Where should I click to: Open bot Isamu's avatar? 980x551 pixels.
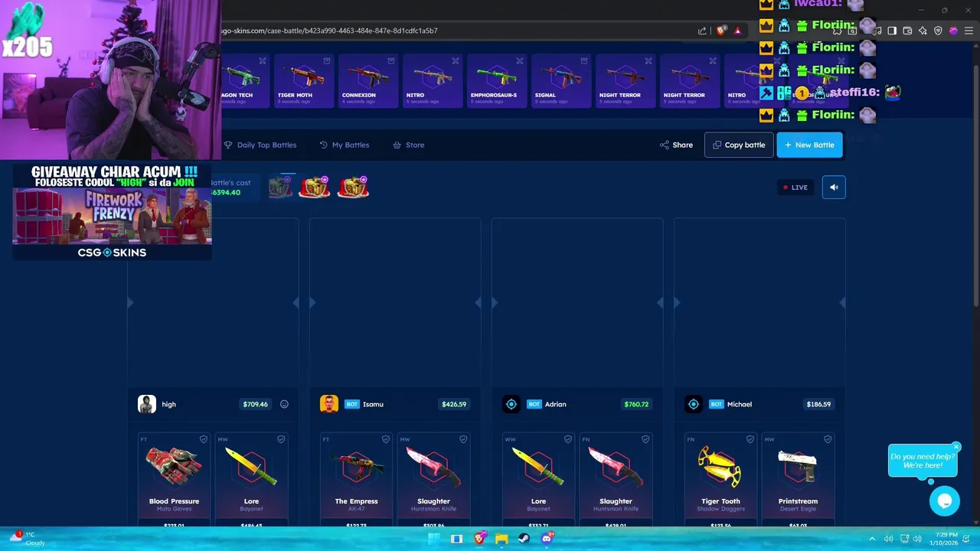point(329,404)
